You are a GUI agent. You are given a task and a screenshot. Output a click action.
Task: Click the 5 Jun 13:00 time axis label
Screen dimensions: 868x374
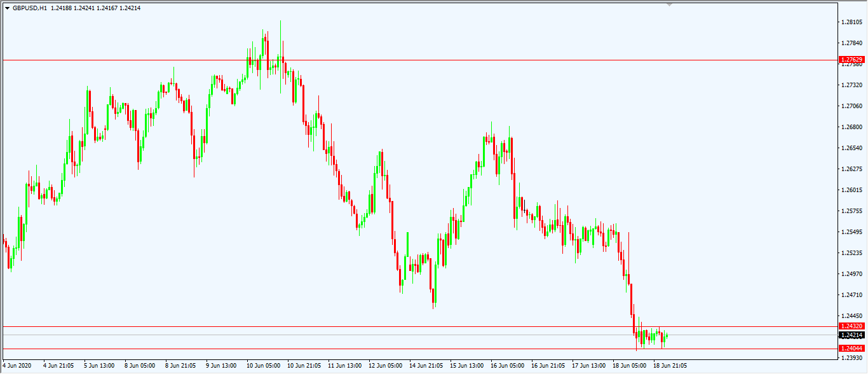pyautogui.click(x=99, y=366)
